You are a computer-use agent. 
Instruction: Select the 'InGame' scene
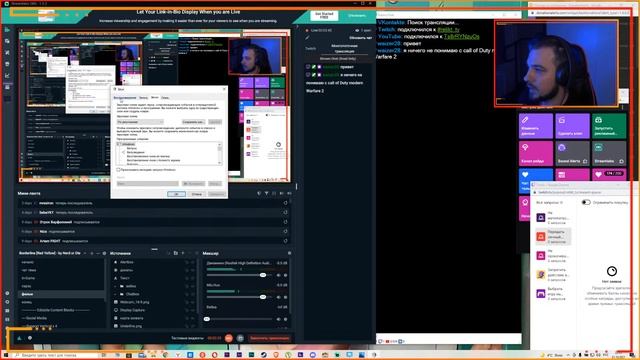[61, 278]
